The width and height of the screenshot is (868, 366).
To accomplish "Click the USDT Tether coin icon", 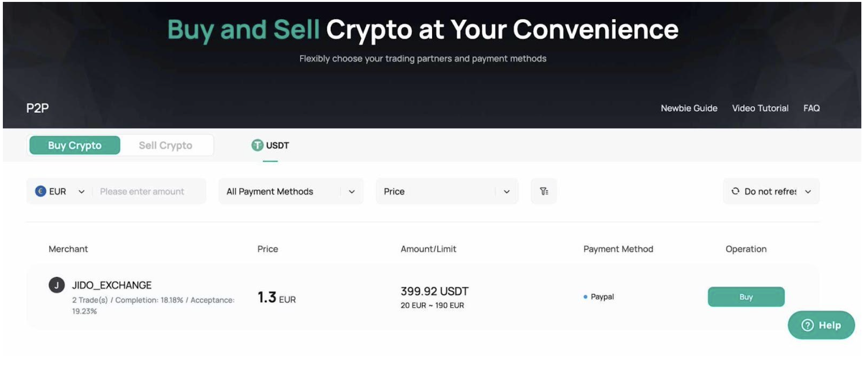I will click(x=257, y=145).
